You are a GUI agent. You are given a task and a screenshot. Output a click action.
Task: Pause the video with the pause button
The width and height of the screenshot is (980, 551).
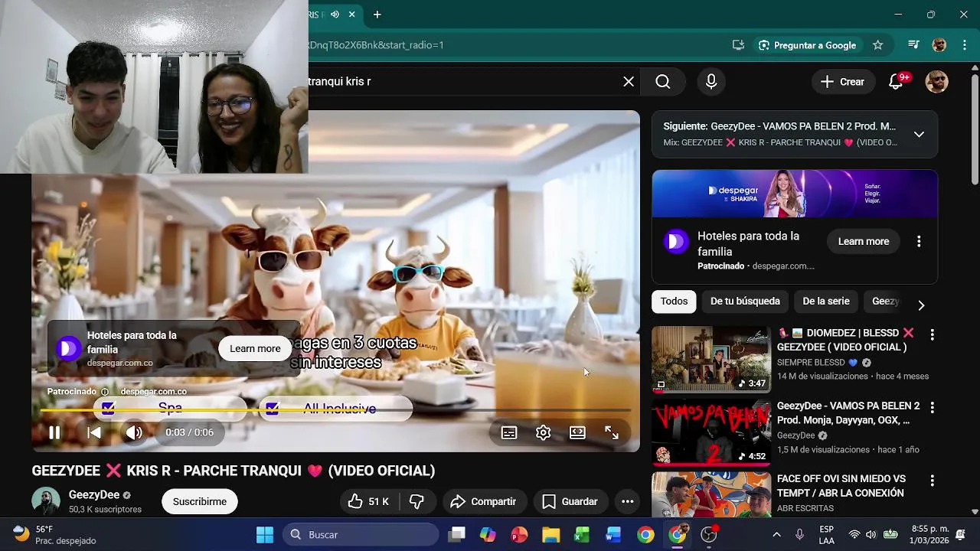54,432
